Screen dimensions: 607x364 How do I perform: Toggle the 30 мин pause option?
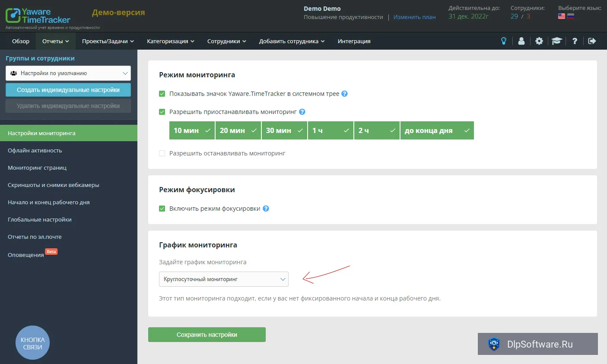tap(284, 130)
